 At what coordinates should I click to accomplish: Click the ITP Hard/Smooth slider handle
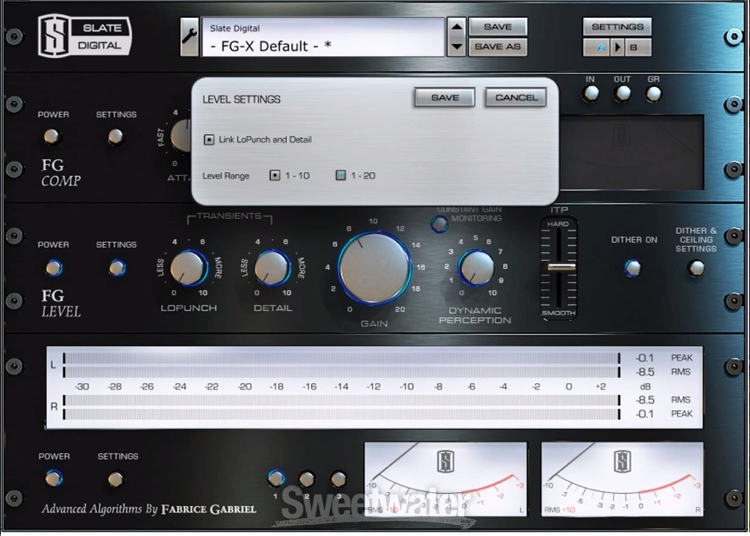[x=560, y=267]
